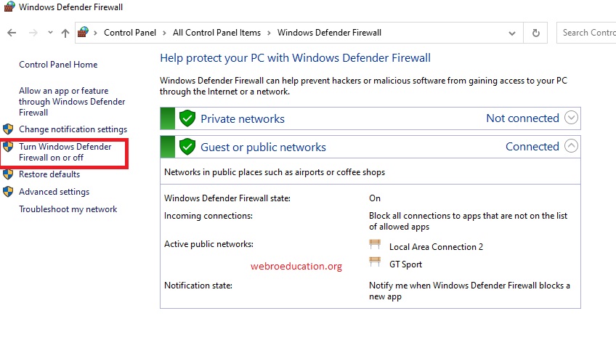Click GT Sport network bench icon
This screenshot has height=364, width=616.
pyautogui.click(x=375, y=262)
